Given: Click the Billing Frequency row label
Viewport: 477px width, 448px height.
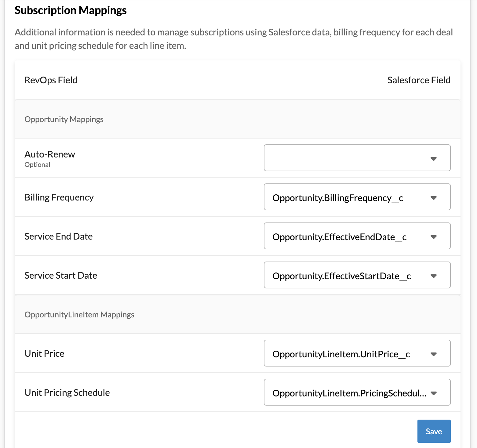Looking at the screenshot, I should [x=59, y=197].
